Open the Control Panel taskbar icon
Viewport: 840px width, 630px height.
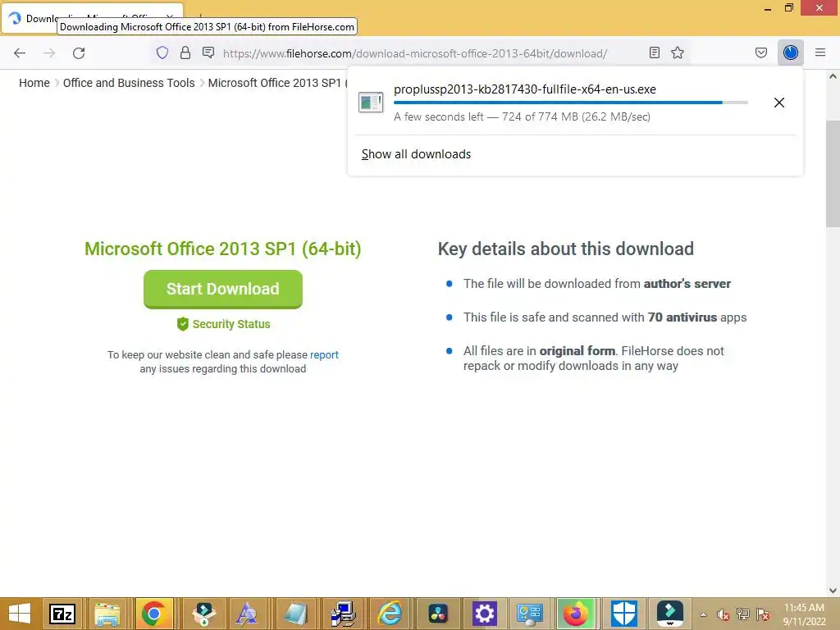tap(530, 614)
